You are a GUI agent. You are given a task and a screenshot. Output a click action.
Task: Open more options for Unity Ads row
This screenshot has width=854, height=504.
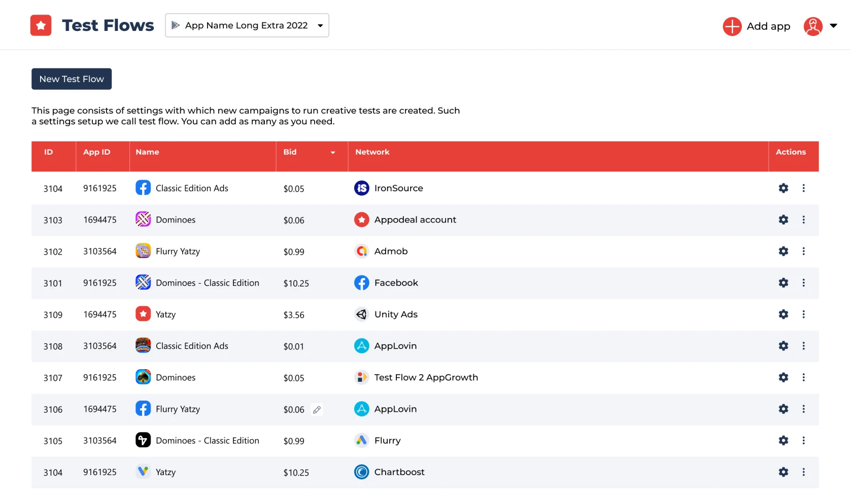[803, 314]
